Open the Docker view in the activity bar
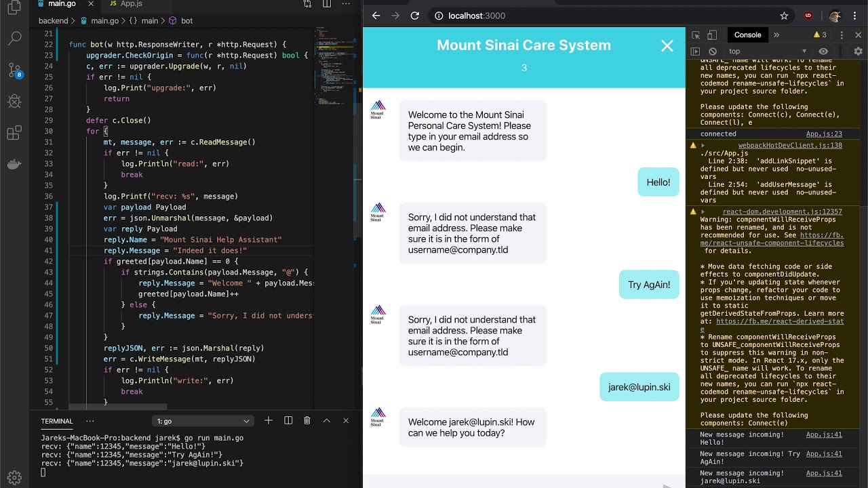 14,164
